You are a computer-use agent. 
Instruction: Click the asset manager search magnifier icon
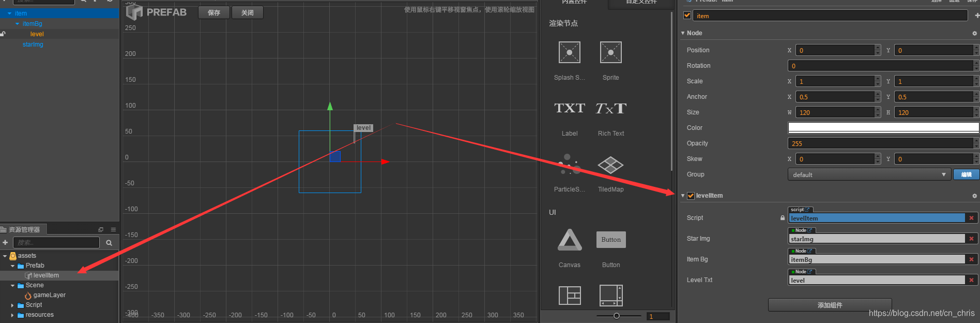pyautogui.click(x=109, y=242)
